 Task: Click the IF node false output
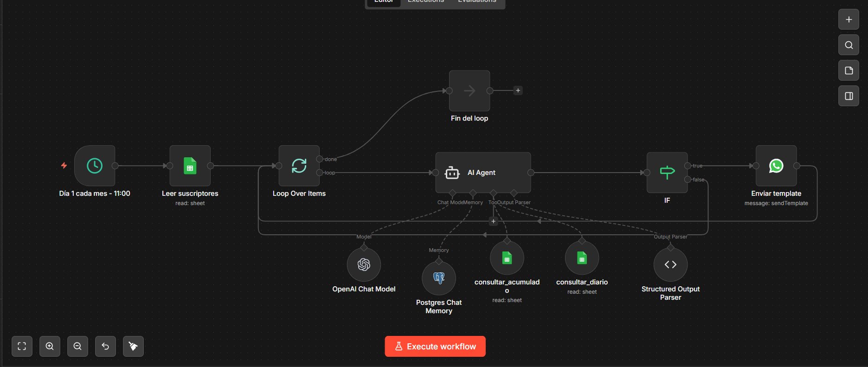coord(688,180)
